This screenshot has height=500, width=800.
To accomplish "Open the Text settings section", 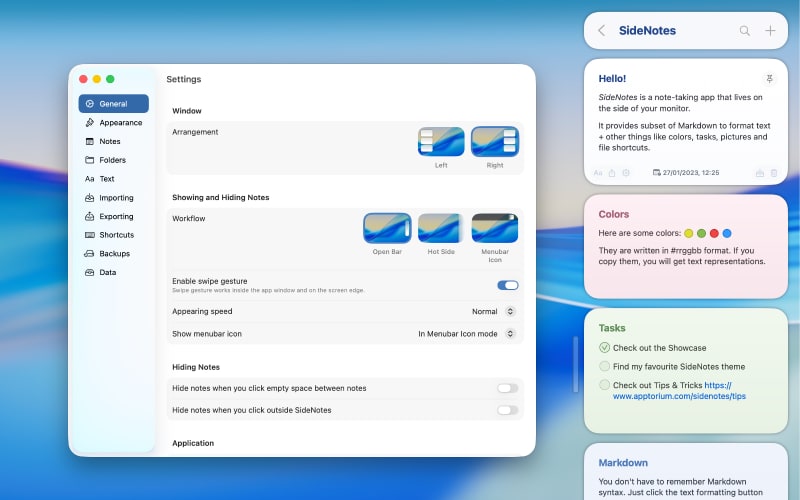I will point(113,179).
